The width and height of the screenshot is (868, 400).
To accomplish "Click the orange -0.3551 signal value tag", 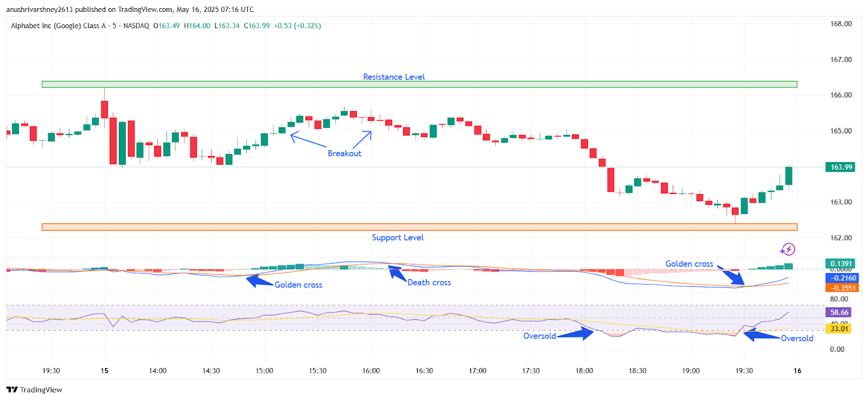I will click(x=842, y=288).
